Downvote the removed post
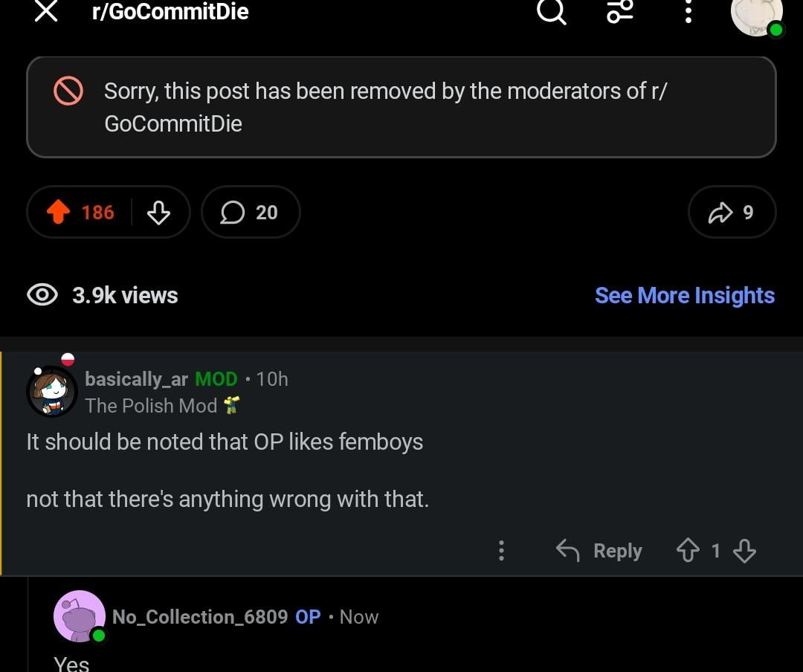This screenshot has width=803, height=672. tap(158, 213)
